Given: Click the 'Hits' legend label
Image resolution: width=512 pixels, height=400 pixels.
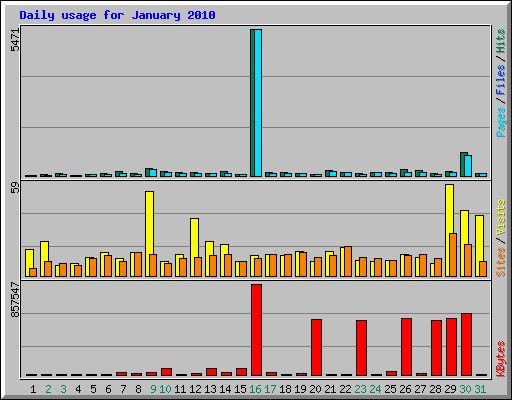Looking at the screenshot, I should pyautogui.click(x=501, y=41).
